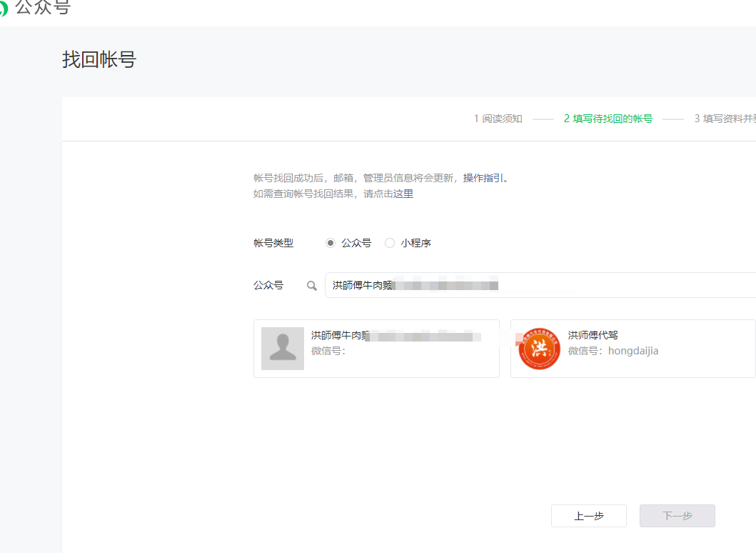The height and width of the screenshot is (553, 756).
Task: Select the 小程序 radio button
Action: 390,243
